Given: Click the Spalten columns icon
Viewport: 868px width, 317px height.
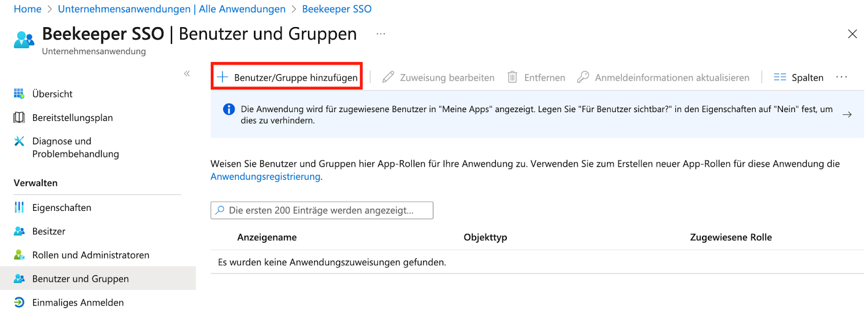Looking at the screenshot, I should (780, 77).
